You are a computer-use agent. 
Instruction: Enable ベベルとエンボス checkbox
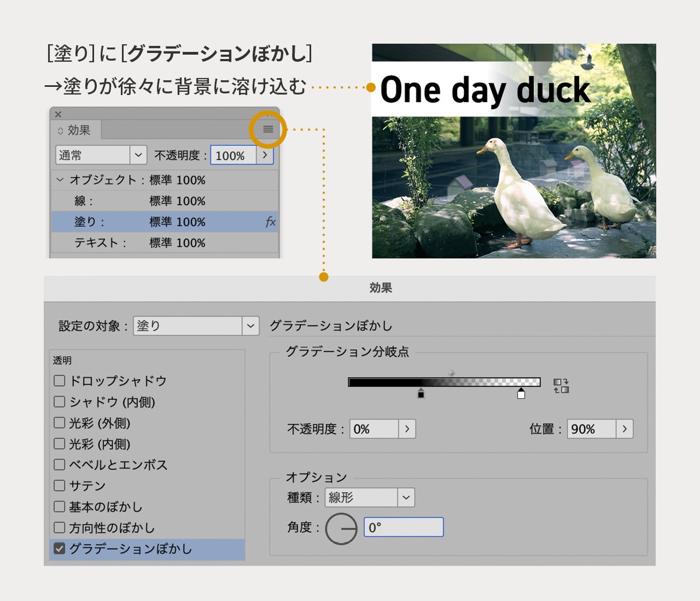click(60, 465)
